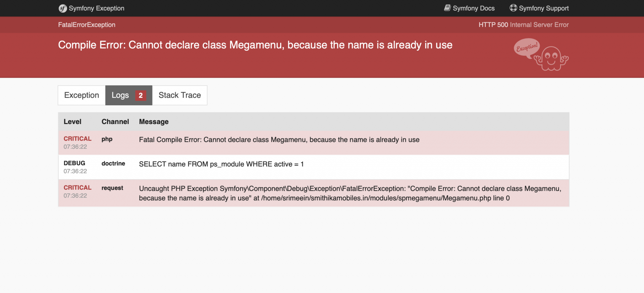644x293 pixels.
Task: Click the FatalErrorException class name
Action: (87, 25)
